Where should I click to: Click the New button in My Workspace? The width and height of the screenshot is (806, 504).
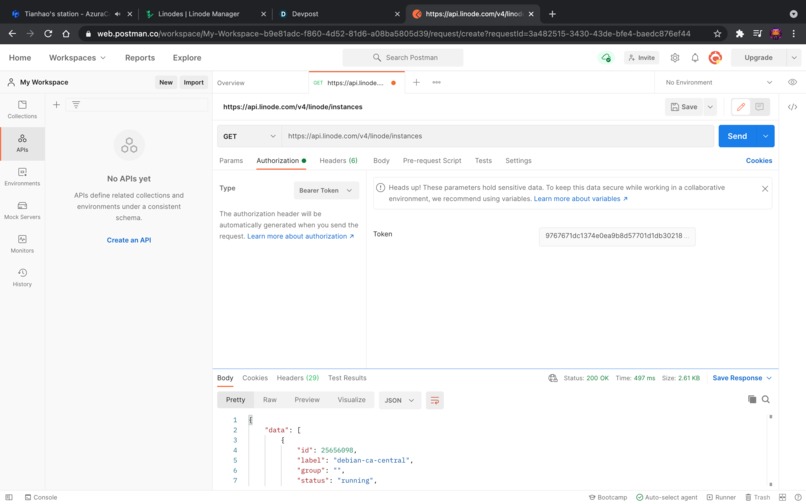[166, 82]
